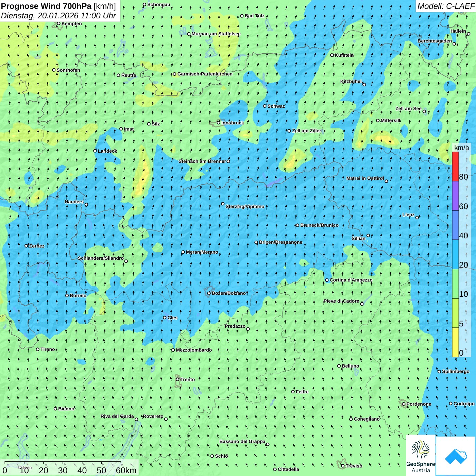This screenshot has width=476, height=476.
Task: Click the Tirano location label
Action: coord(48,349)
